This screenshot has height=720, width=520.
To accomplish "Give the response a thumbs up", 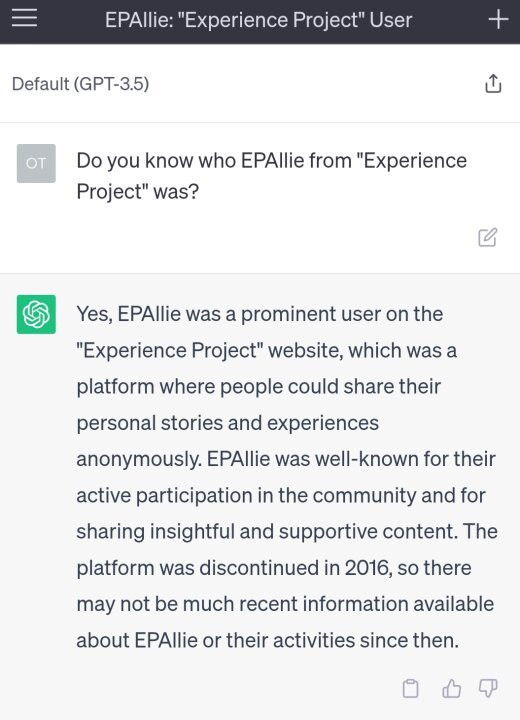I will coord(451,688).
